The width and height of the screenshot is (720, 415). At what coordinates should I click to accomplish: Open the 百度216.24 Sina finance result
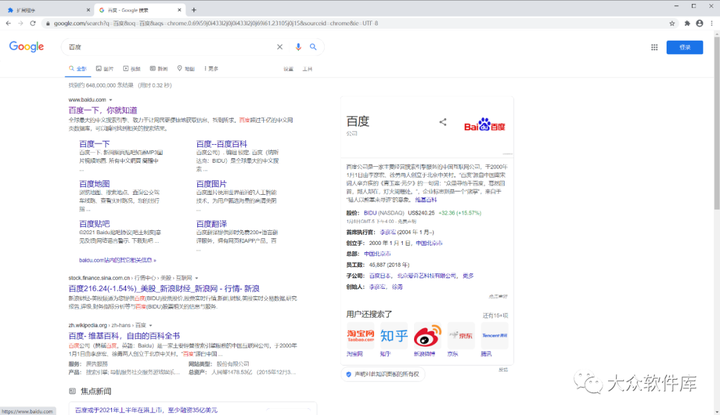coord(164,288)
